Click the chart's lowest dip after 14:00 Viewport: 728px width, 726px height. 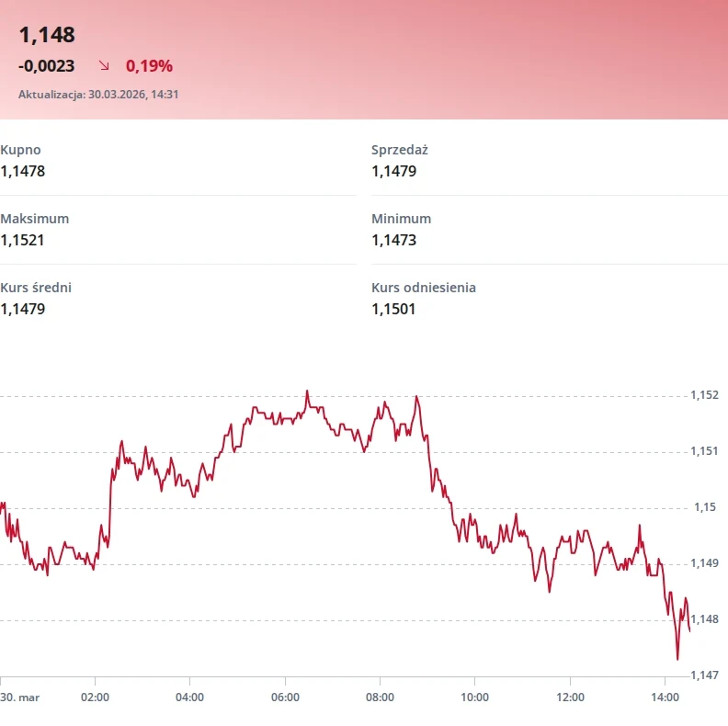pos(677,658)
